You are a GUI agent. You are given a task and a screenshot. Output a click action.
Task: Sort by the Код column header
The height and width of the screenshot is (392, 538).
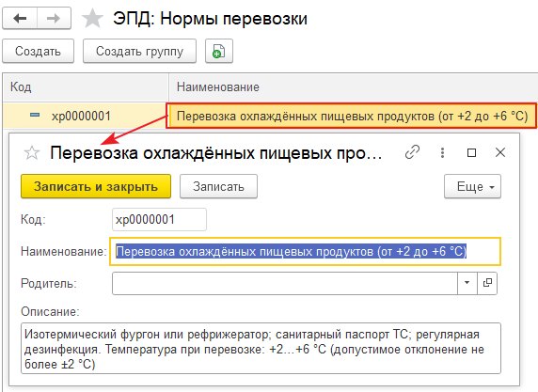[85, 86]
